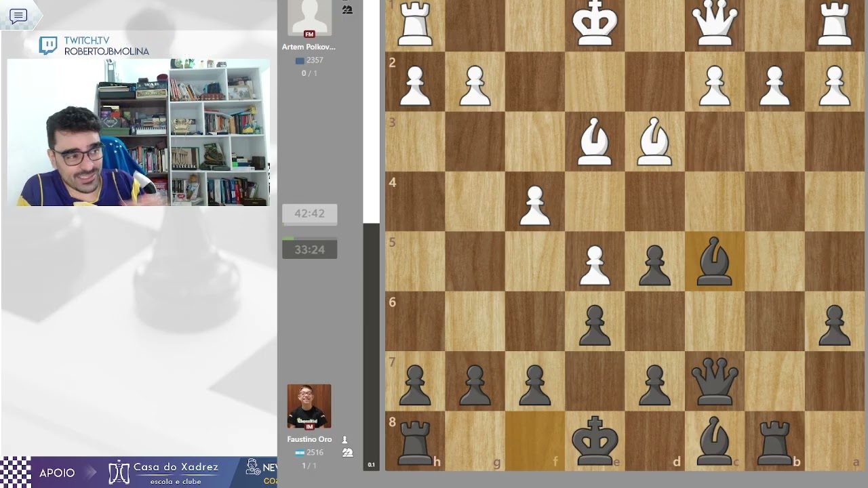Select the black king on e8

(x=595, y=441)
